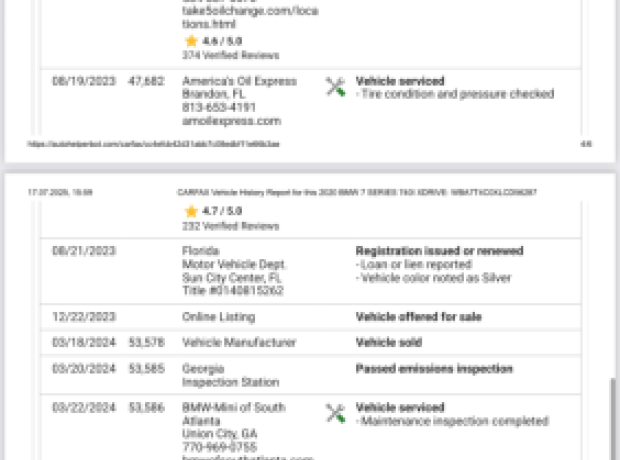Click the 770-969-0755 phone number
620x460 pixels.
click(x=219, y=447)
